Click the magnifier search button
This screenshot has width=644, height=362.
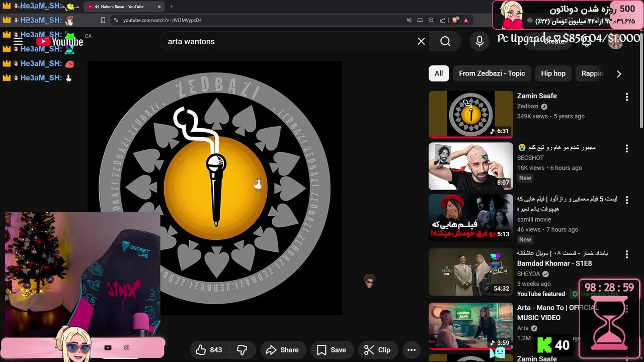tap(445, 41)
